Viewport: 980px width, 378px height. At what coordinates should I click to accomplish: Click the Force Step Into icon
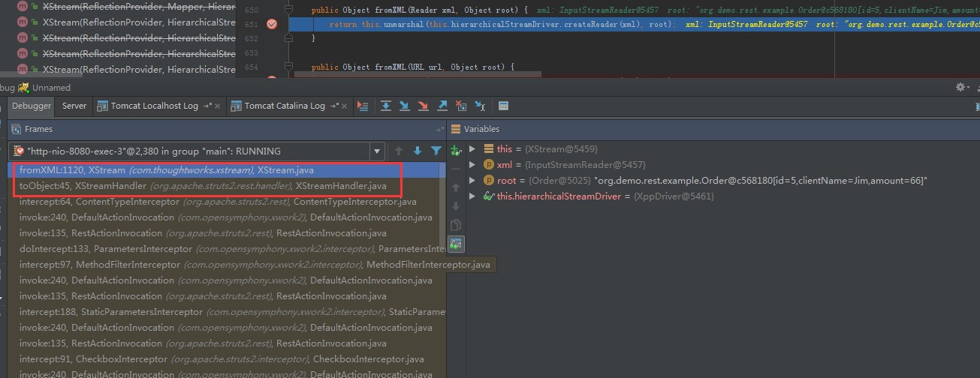pyautogui.click(x=423, y=106)
